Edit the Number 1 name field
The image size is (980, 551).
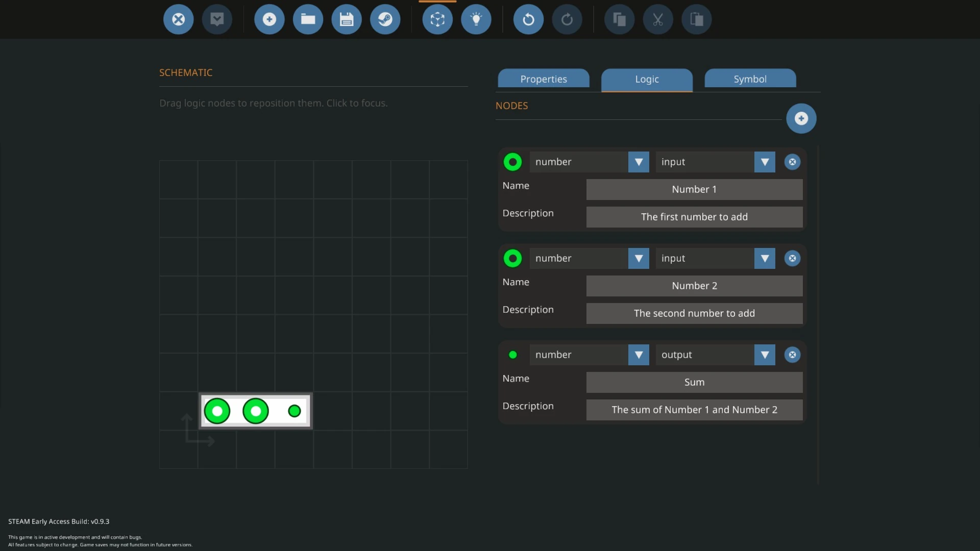[x=694, y=189]
